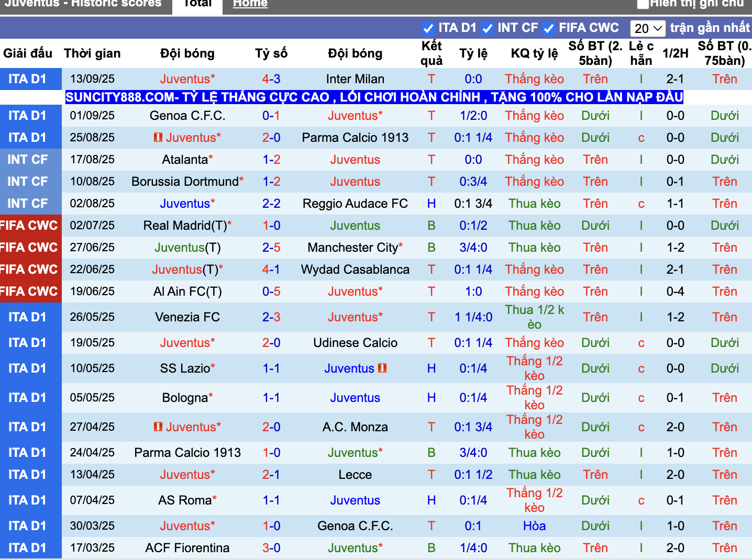Viewport: 752px width, 560px height.
Task: Open AS Roma team link
Action: [x=185, y=500]
